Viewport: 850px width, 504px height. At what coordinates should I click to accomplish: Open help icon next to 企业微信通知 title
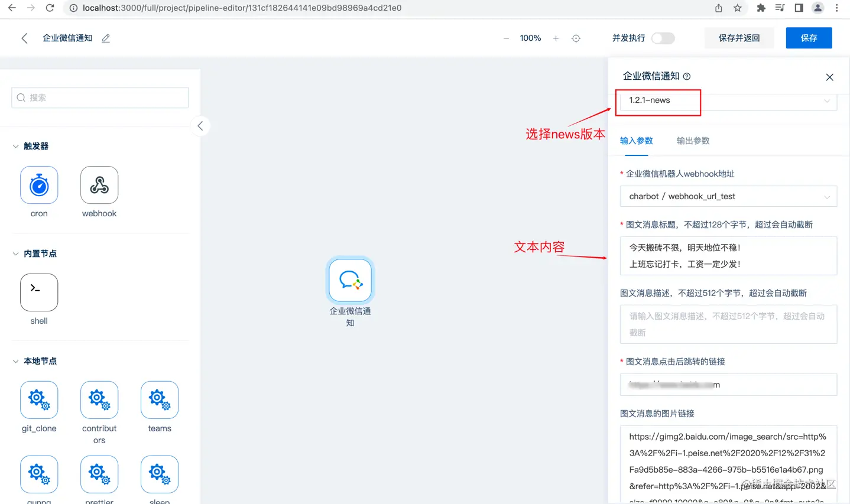pos(687,76)
